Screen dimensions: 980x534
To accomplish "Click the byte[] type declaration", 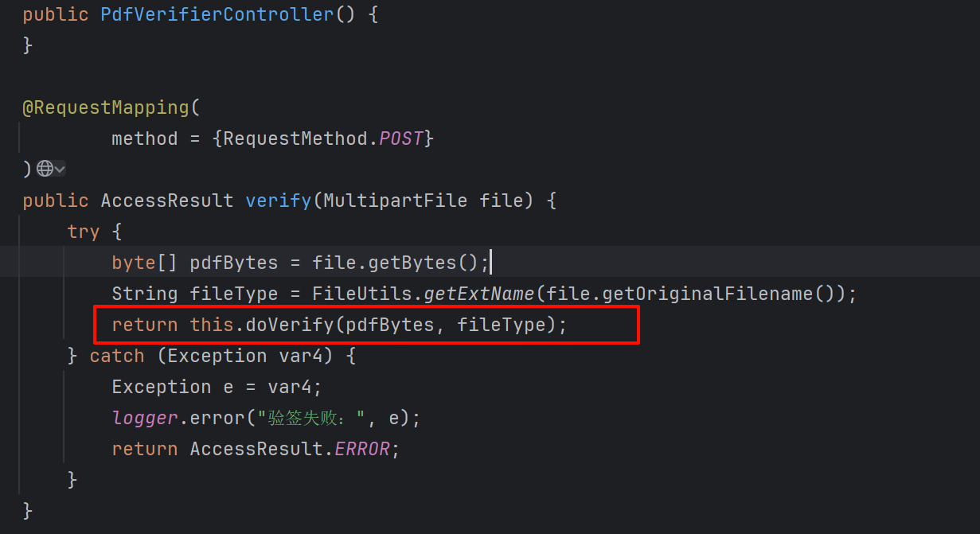I will pyautogui.click(x=145, y=263).
